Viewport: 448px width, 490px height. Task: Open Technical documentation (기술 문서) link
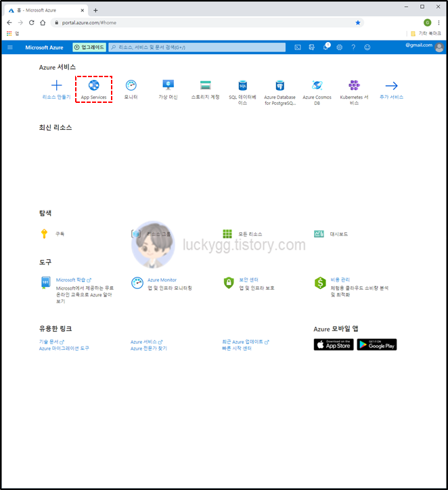click(x=51, y=342)
